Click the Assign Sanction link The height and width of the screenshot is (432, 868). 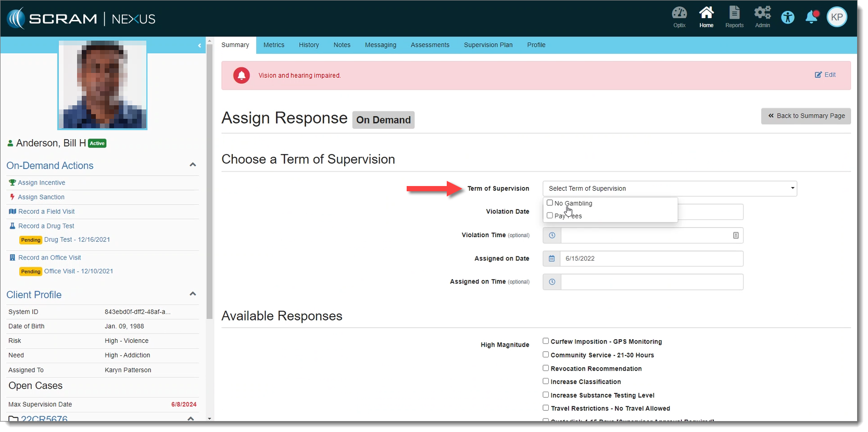[41, 197]
